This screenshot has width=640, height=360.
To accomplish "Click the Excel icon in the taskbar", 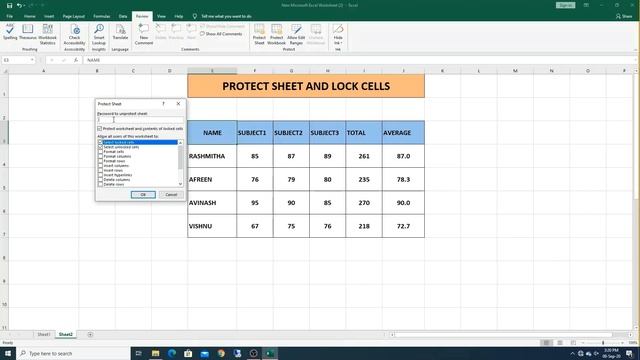I will pos(270,353).
